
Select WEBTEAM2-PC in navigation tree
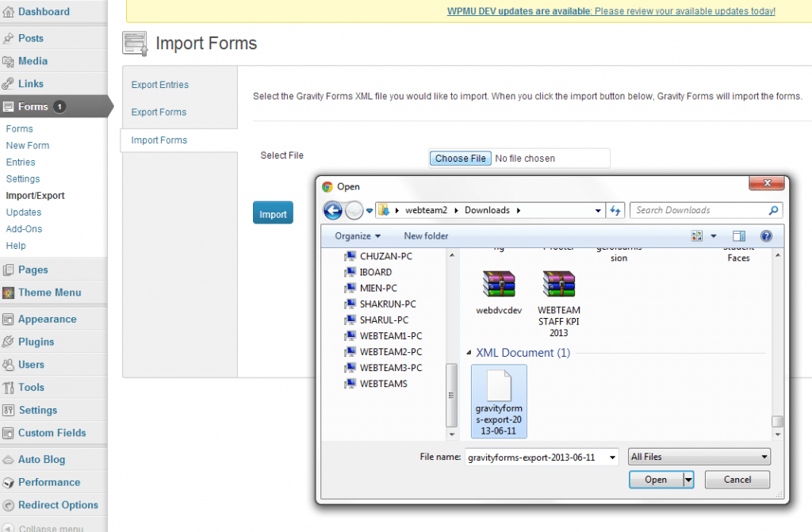tap(384, 352)
